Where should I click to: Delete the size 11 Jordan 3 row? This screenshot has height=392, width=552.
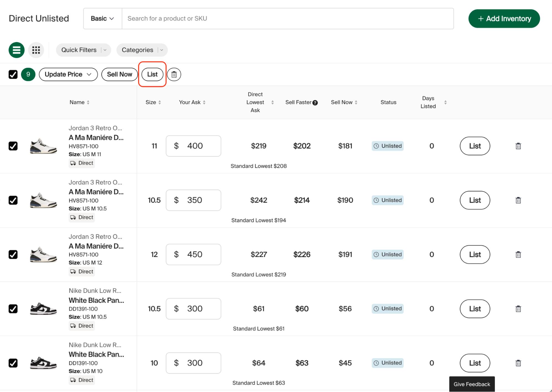tap(518, 146)
